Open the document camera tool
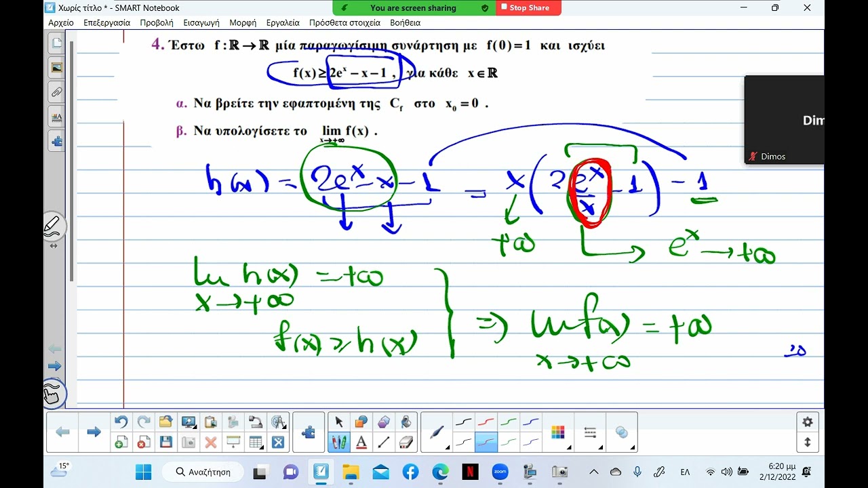Image resolution: width=868 pixels, height=488 pixels. tap(256, 422)
